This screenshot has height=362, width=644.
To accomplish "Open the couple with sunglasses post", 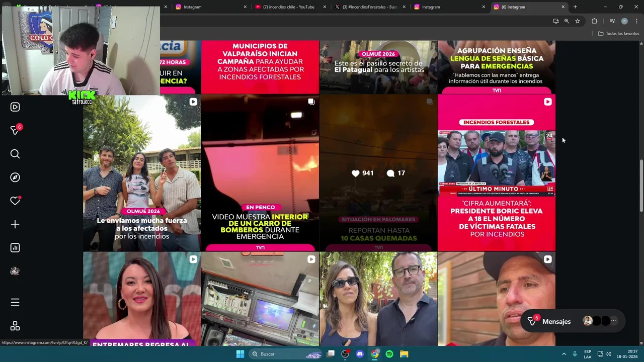I will (378, 299).
